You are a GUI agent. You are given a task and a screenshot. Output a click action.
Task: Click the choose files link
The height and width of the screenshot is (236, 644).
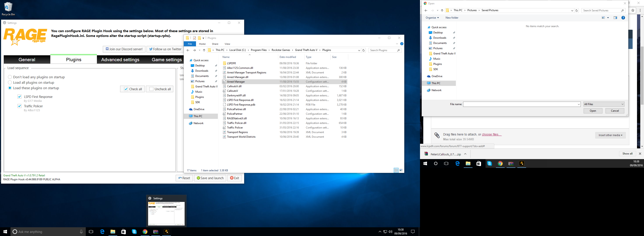coord(492,134)
